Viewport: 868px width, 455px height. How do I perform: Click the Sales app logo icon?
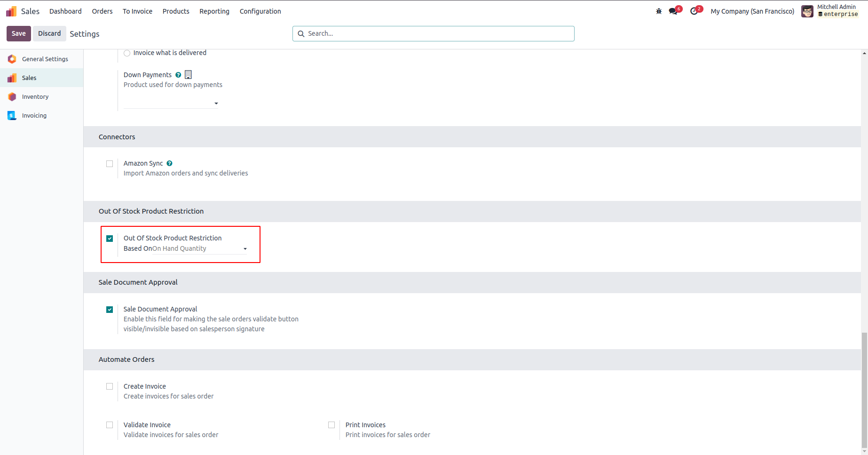tap(11, 11)
